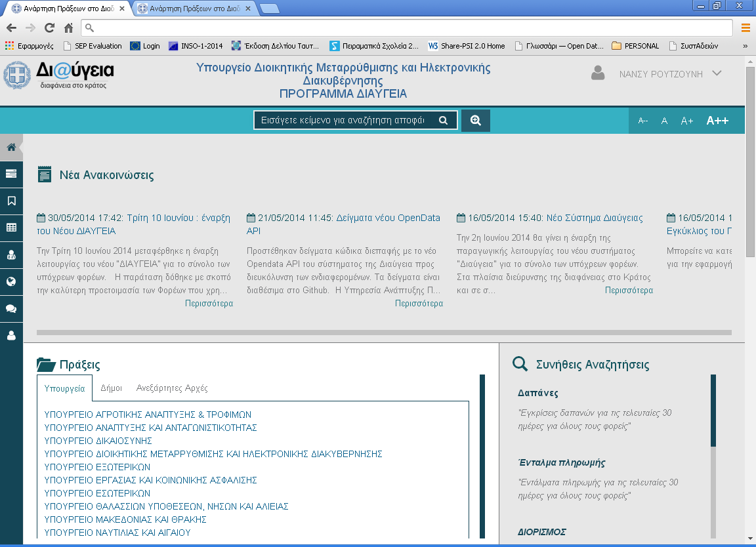Screen dimensions: 756x547
Task: Open the Share-PSI 2.0 Home bookmark
Action: pos(467,46)
